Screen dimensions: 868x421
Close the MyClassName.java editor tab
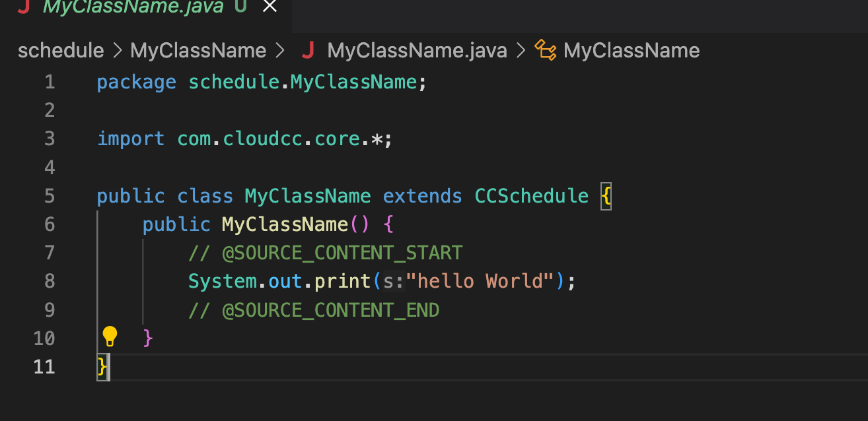point(268,7)
